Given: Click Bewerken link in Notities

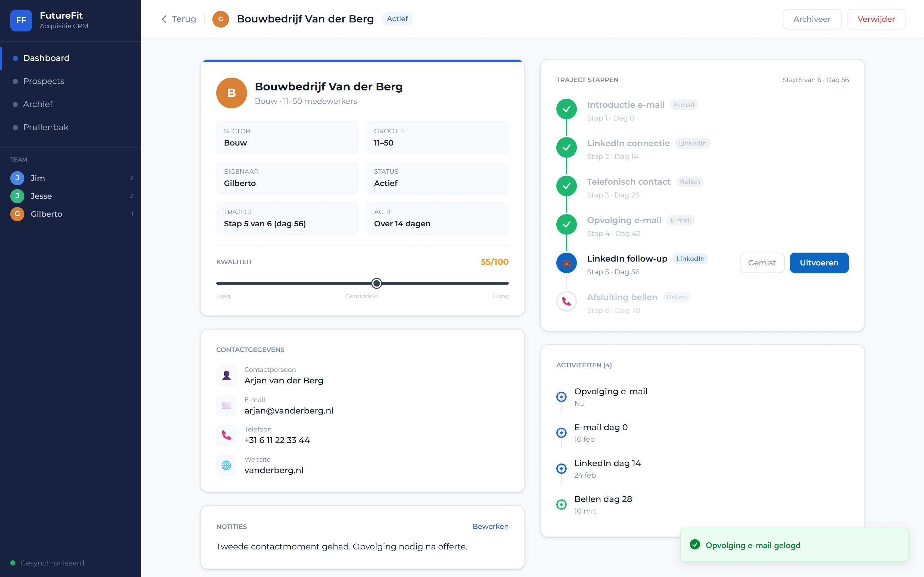Looking at the screenshot, I should click(490, 526).
